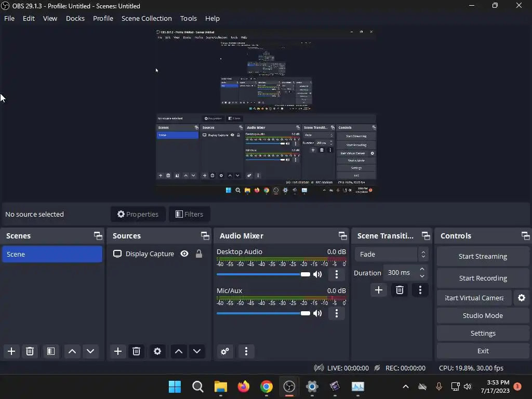
Task: Remove selected source with trash icon
Action: click(137, 351)
